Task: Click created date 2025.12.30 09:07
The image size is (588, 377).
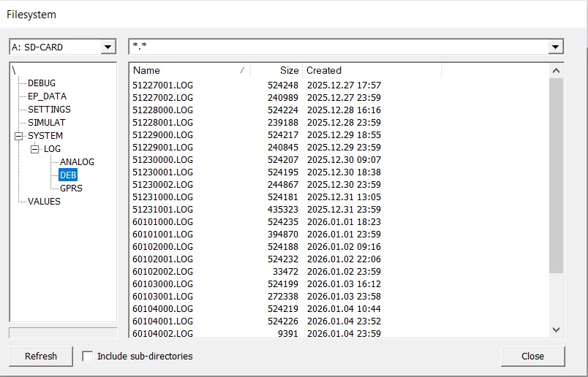Action: pos(344,159)
